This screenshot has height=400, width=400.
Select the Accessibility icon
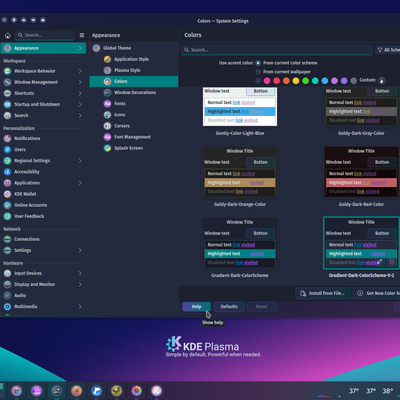(7, 172)
